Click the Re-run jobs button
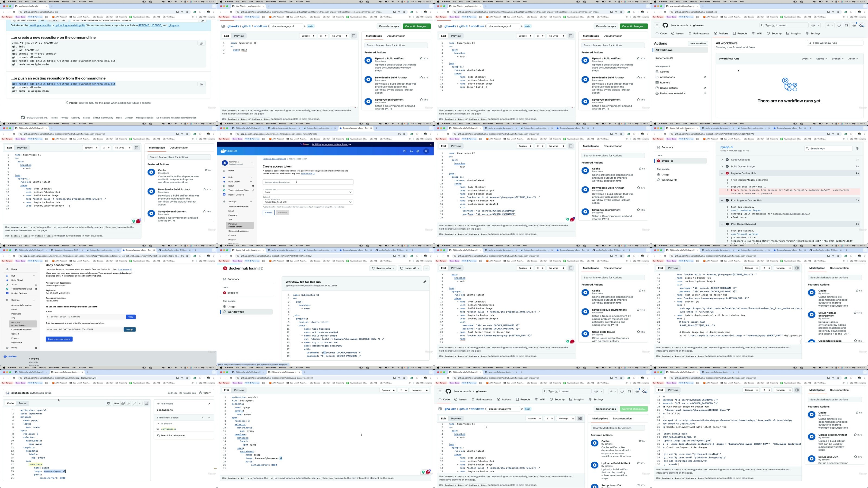 coord(382,268)
